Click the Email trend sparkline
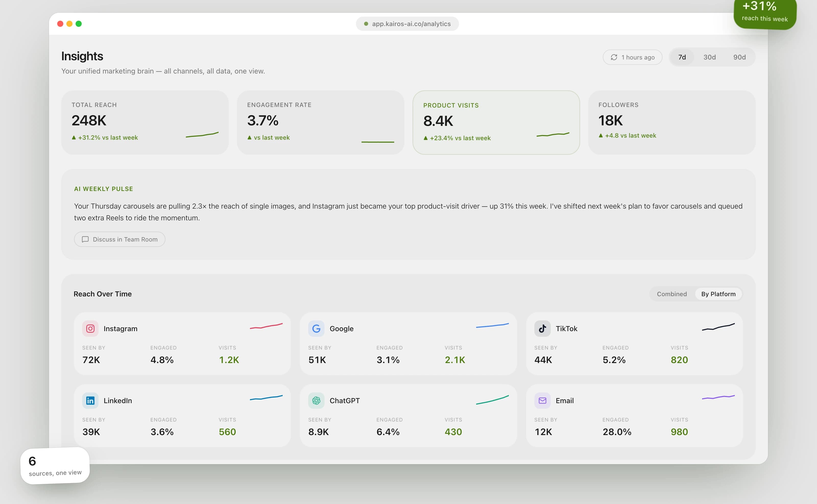The height and width of the screenshot is (504, 817). click(718, 397)
